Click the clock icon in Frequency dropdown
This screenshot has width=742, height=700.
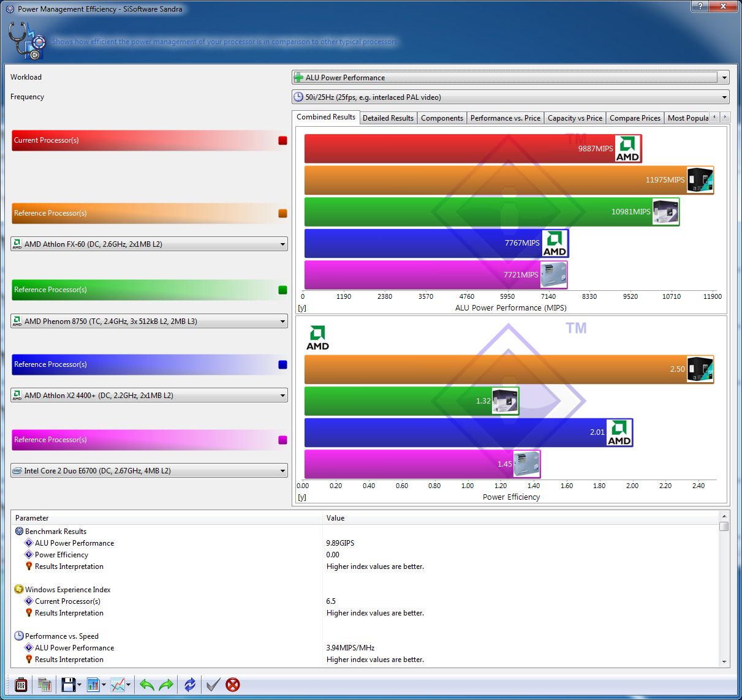pyautogui.click(x=298, y=97)
